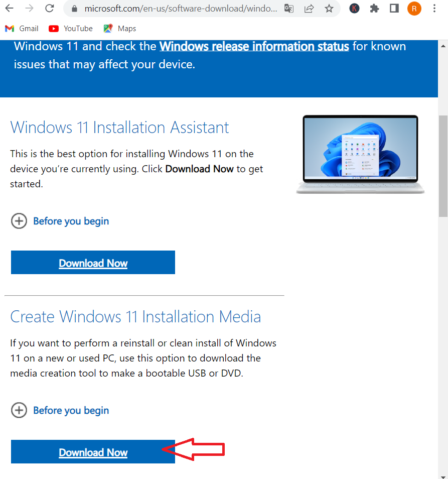The image size is (448, 479).
Task: Open the Windows release information status link
Action: point(254,46)
